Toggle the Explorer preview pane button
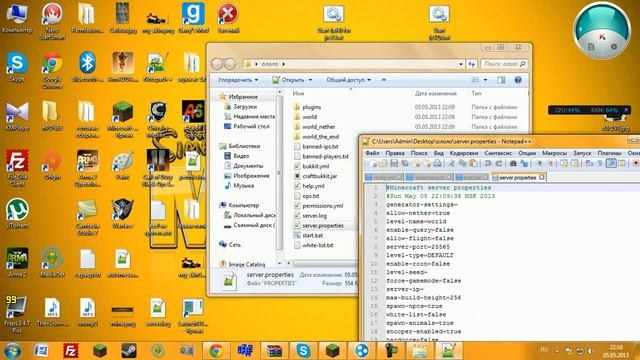The image size is (640, 360). [501, 80]
